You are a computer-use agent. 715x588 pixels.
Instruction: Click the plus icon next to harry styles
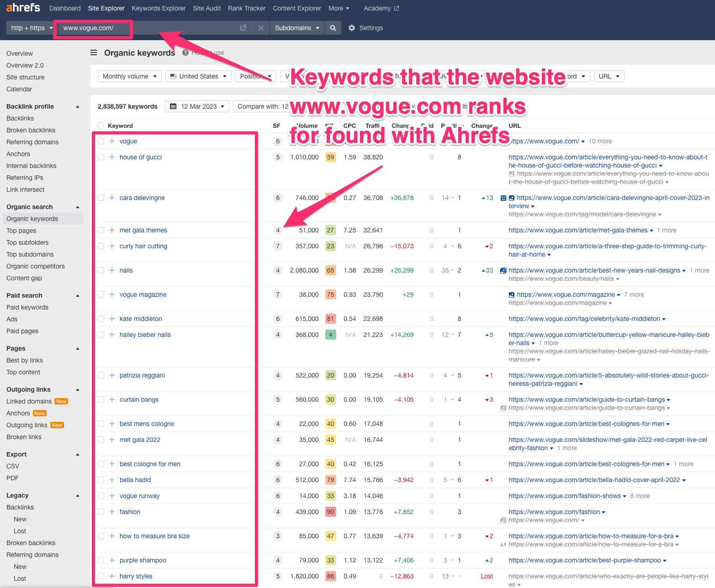click(x=112, y=576)
